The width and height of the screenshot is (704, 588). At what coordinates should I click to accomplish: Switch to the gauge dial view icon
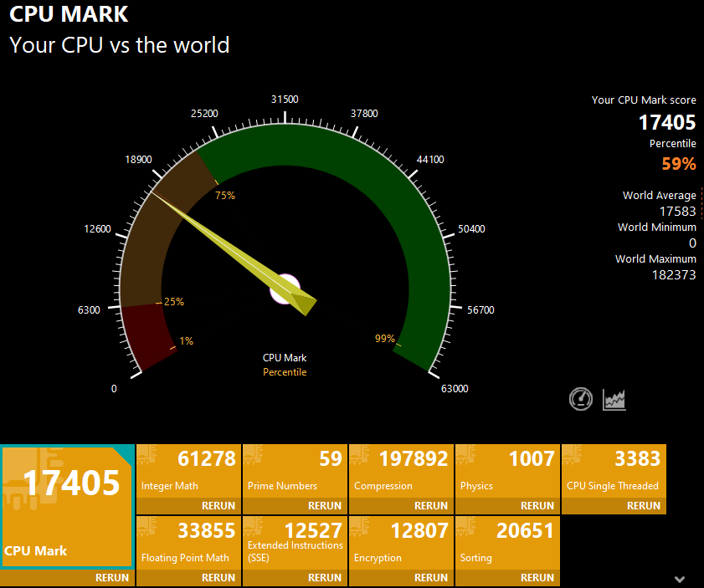[x=581, y=399]
